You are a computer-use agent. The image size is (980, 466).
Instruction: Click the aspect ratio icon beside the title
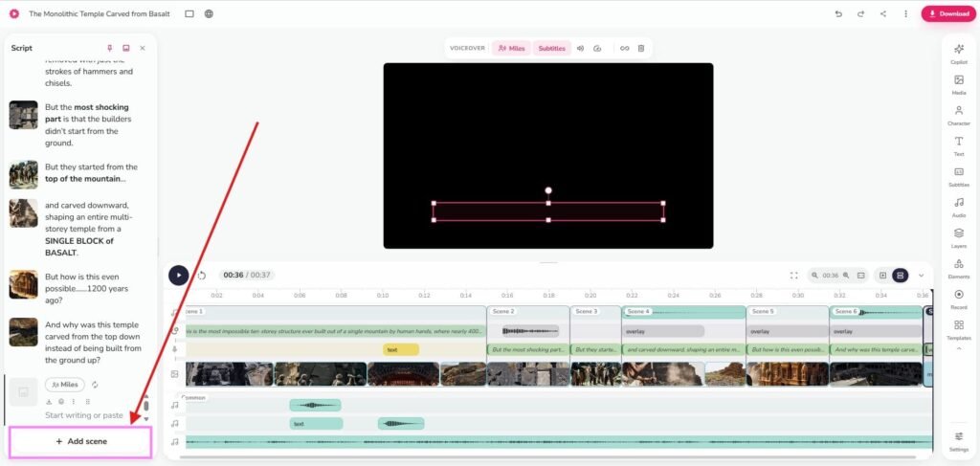pyautogui.click(x=189, y=13)
